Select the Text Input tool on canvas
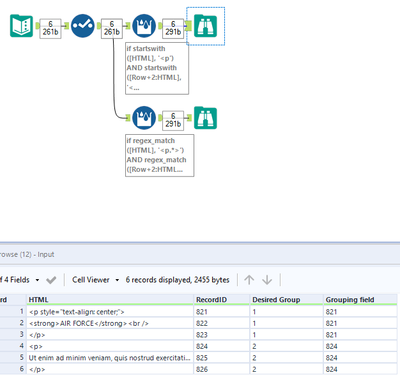This screenshot has height=375, width=400. (22, 26)
